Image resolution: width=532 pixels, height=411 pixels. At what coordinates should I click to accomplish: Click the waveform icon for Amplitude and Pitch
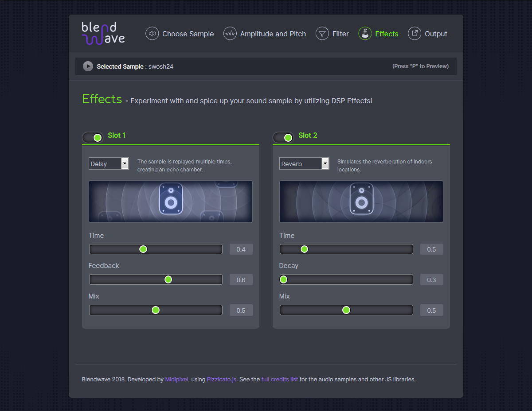click(230, 34)
